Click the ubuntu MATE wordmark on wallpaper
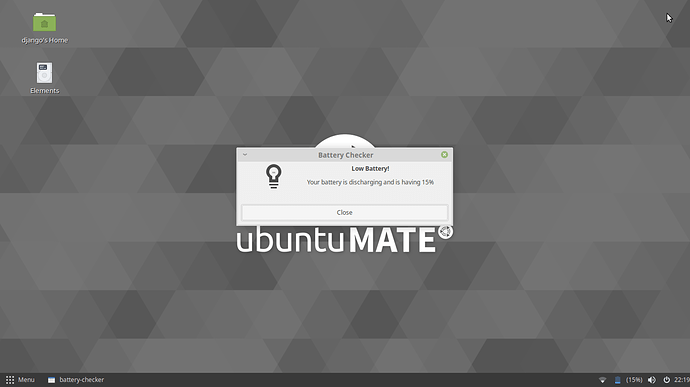This screenshot has width=690, height=387. point(336,240)
